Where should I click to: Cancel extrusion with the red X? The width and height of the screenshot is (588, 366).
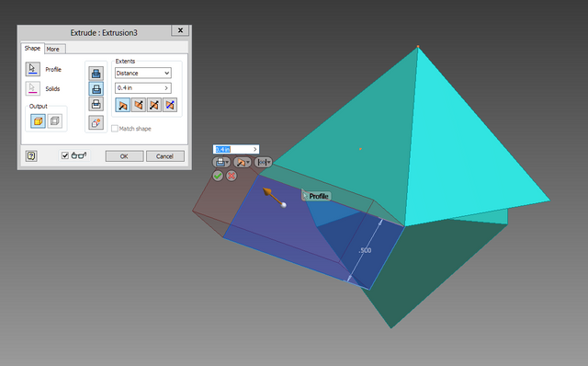[232, 176]
